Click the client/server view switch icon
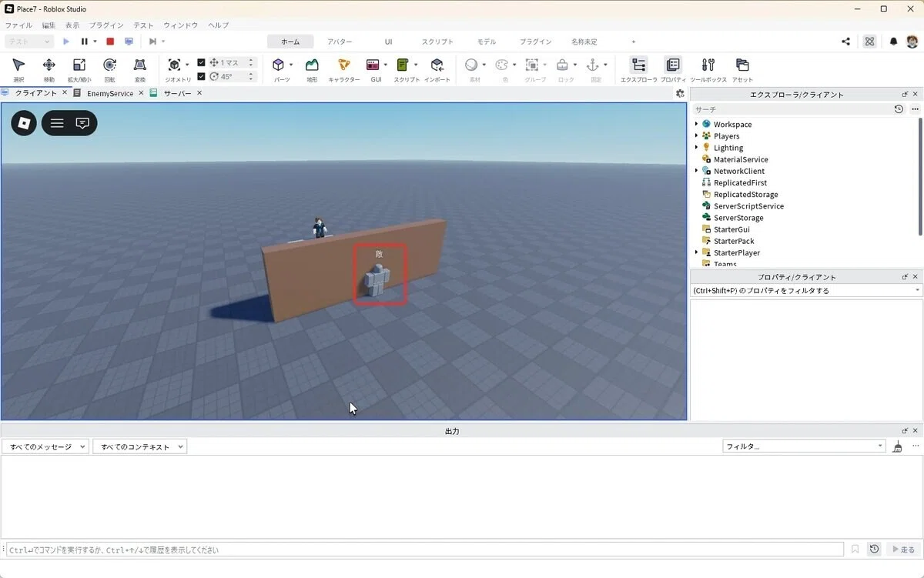This screenshot has width=924, height=578. click(129, 42)
